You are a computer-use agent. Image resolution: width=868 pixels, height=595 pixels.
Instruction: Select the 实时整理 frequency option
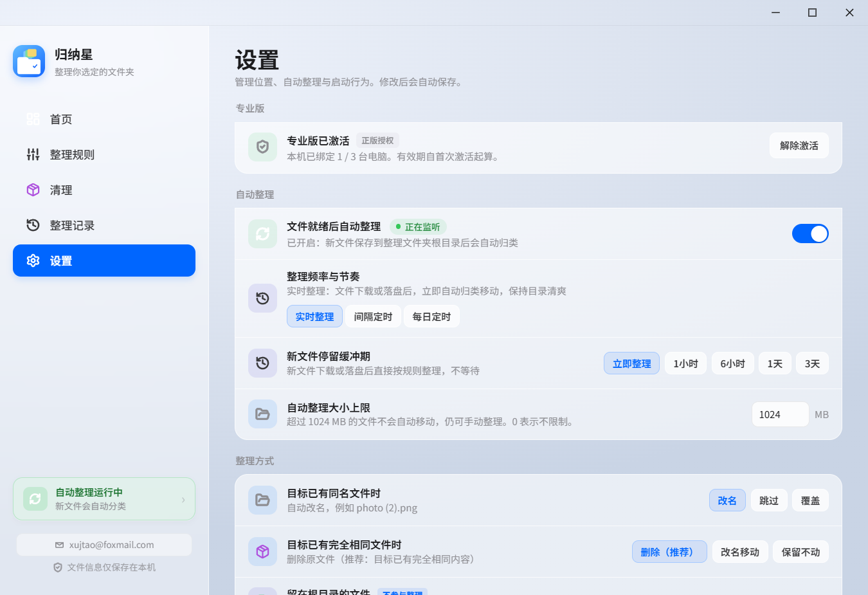[314, 316]
